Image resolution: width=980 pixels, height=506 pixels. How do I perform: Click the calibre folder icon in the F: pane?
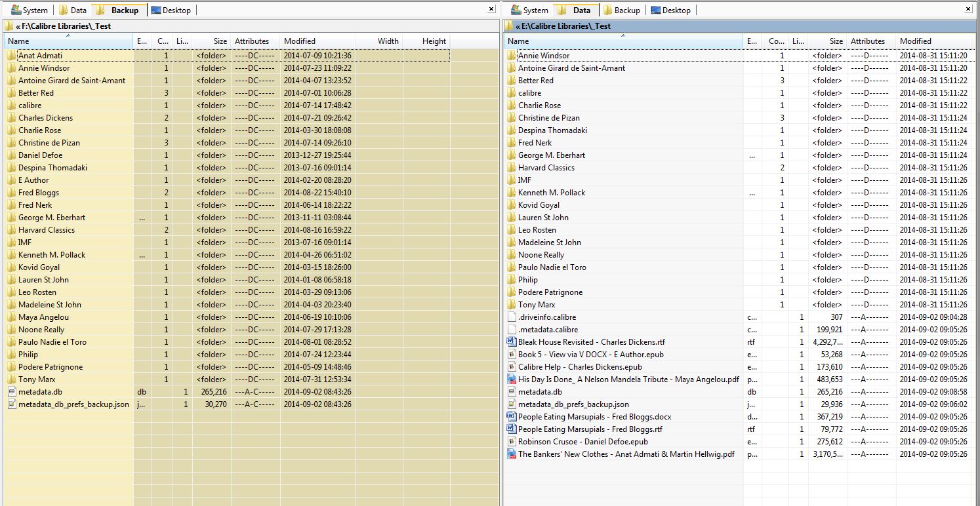(x=11, y=106)
